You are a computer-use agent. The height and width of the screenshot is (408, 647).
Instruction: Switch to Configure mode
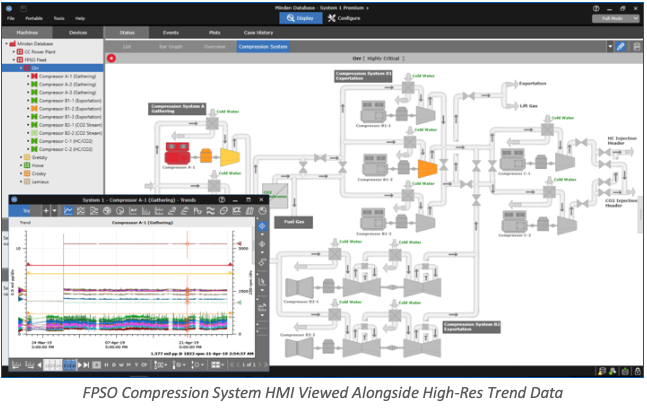pos(344,18)
